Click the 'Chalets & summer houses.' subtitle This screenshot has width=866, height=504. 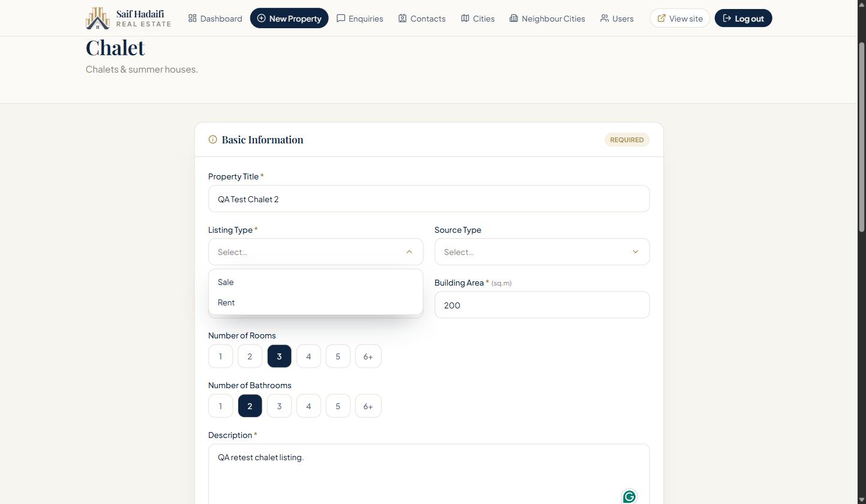click(142, 69)
